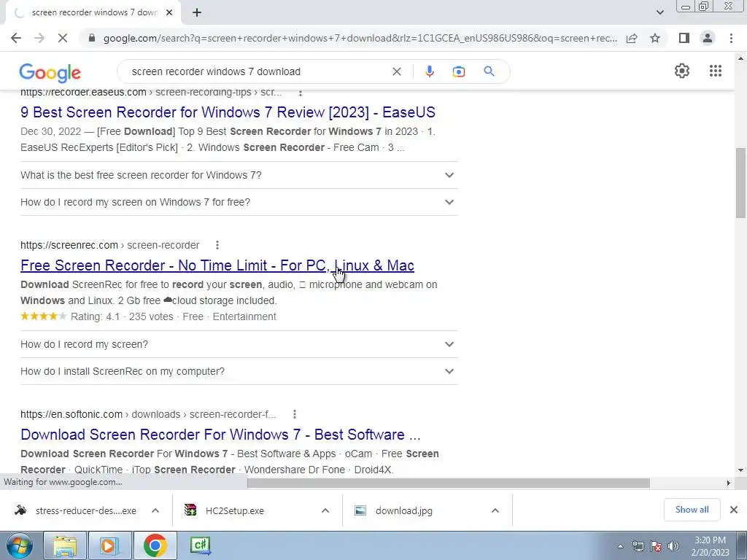
Task: Open File Explorer from taskbar
Action: click(65, 545)
